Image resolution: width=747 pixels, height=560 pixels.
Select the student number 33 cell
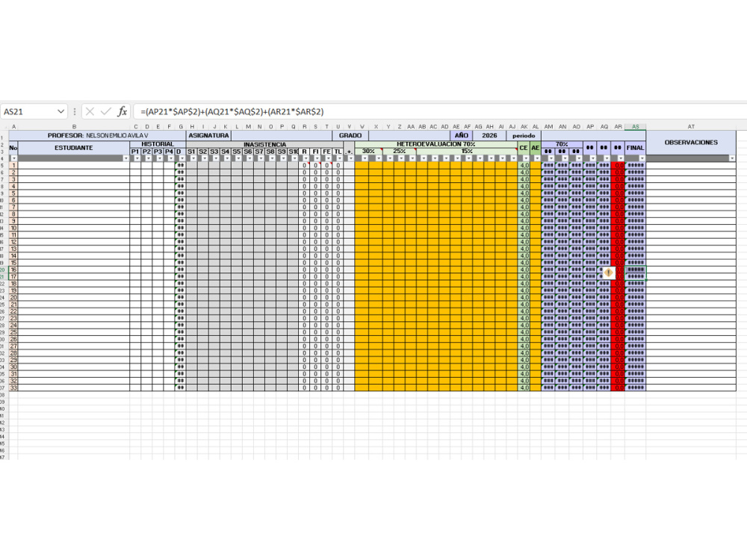pyautogui.click(x=13, y=388)
